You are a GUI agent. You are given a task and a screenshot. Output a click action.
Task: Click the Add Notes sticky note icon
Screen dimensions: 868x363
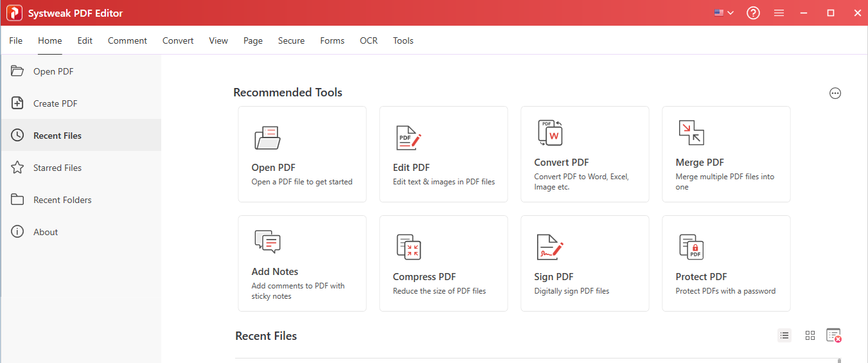(x=267, y=242)
